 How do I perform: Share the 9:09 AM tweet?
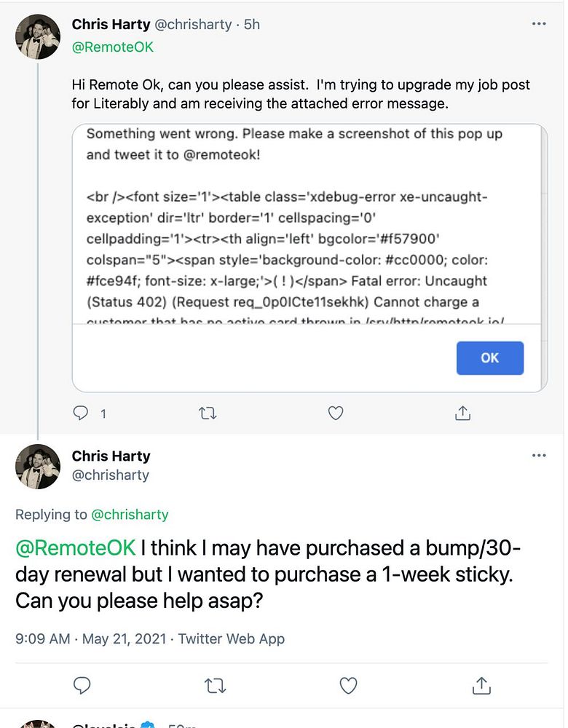(x=481, y=685)
